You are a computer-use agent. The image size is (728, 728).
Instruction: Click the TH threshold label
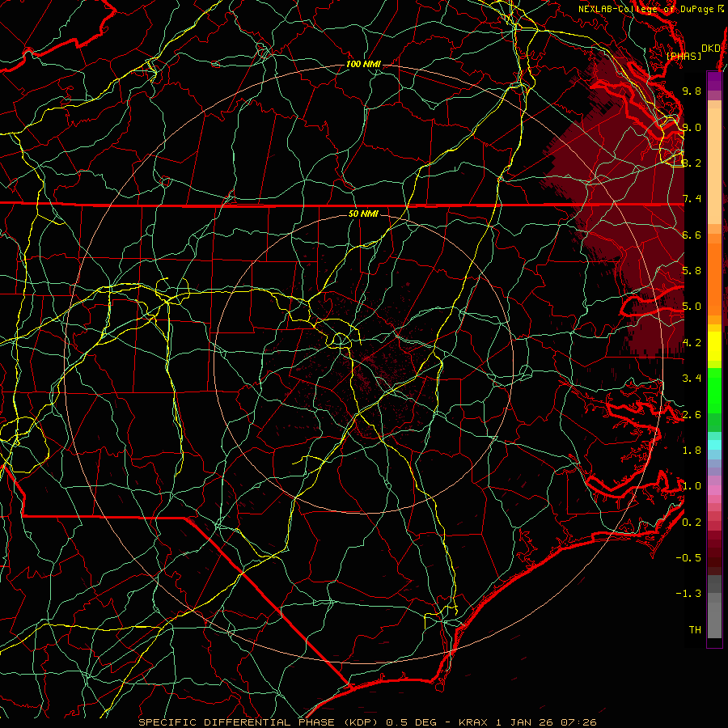695,630
